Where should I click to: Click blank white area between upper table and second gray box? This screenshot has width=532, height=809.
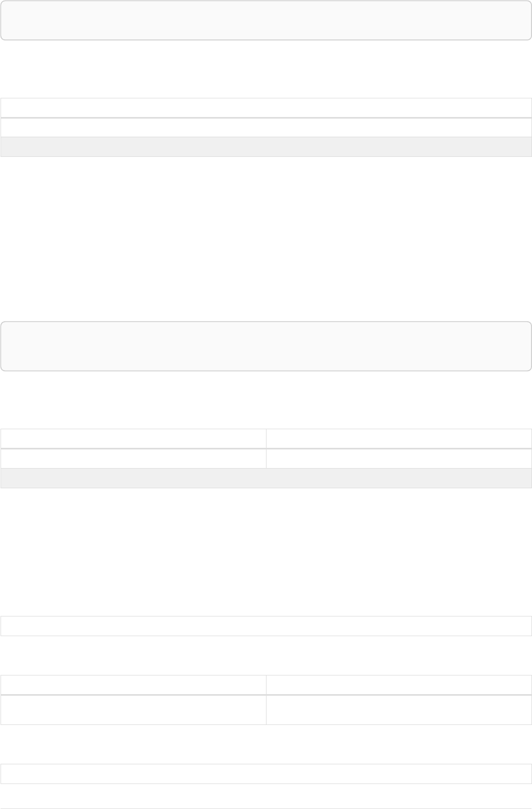(266, 239)
